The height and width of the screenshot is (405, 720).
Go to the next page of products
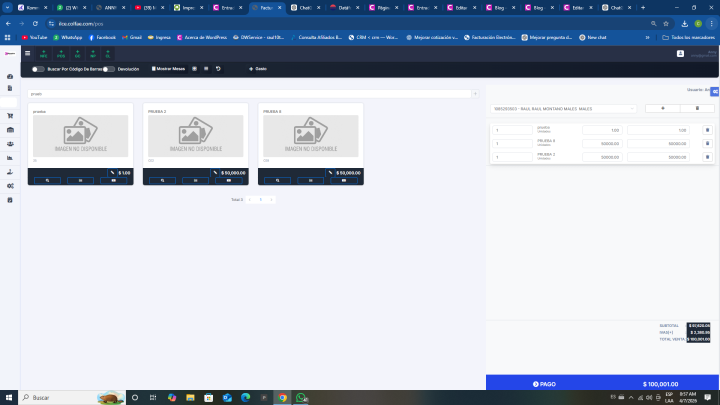(271, 199)
